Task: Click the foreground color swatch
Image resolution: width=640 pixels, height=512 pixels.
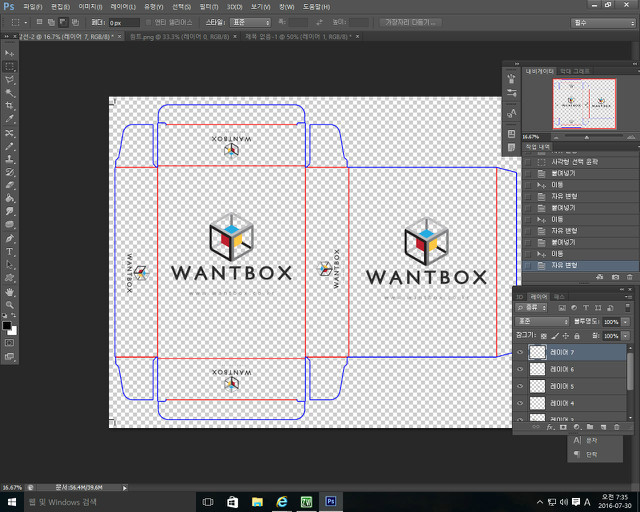Action: [7, 326]
